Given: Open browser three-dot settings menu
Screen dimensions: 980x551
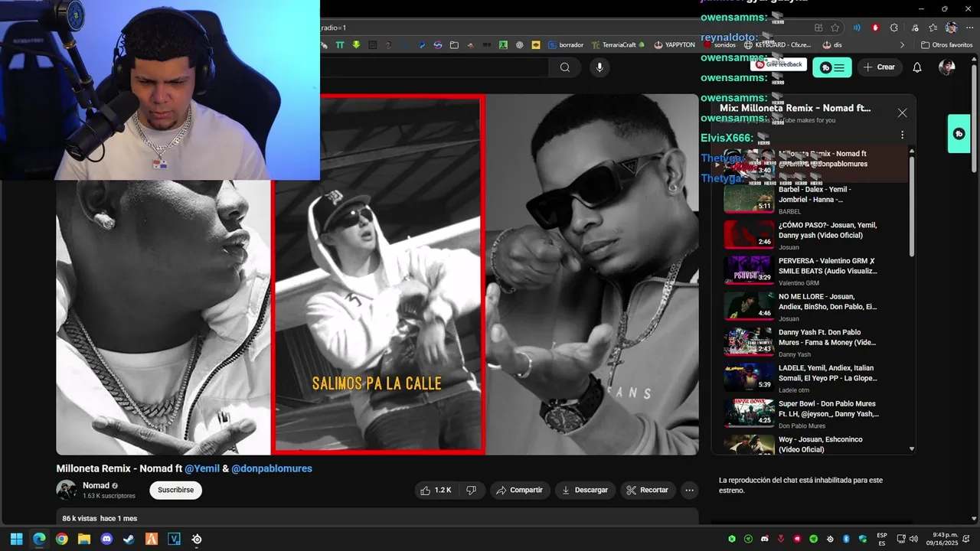Looking at the screenshot, I should tap(969, 28).
